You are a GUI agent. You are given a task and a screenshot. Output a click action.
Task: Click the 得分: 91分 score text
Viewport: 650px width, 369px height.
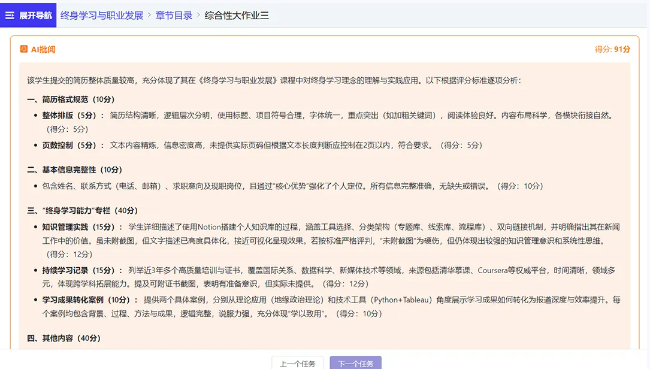click(612, 49)
